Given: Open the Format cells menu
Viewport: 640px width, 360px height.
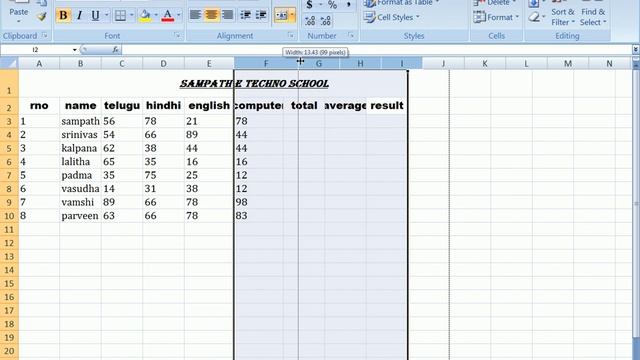Looking at the screenshot, I should 496,18.
